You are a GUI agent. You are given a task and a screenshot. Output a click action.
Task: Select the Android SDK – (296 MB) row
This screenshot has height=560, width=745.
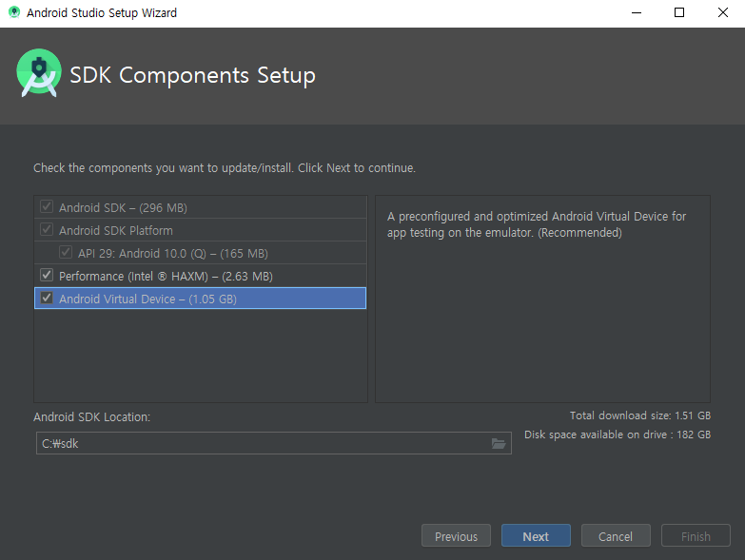click(201, 207)
